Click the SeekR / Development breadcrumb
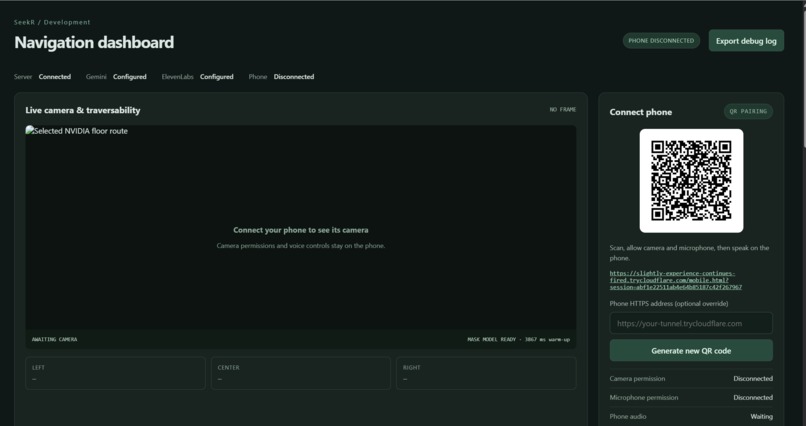The height and width of the screenshot is (426, 806). click(x=52, y=22)
